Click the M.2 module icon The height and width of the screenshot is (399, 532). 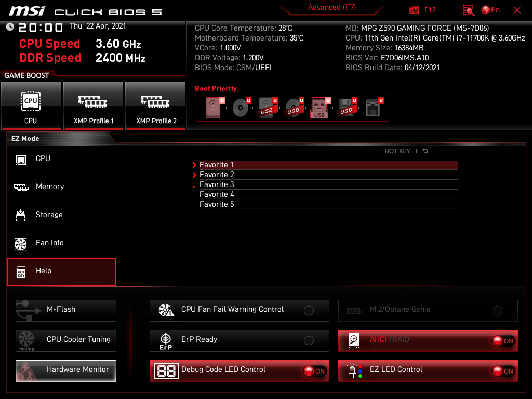[x=354, y=311]
